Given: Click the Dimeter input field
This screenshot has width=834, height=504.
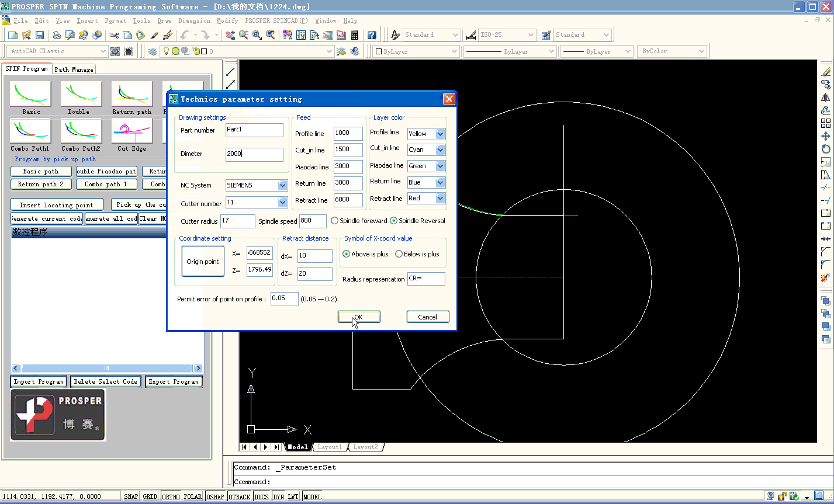Looking at the screenshot, I should tap(254, 154).
